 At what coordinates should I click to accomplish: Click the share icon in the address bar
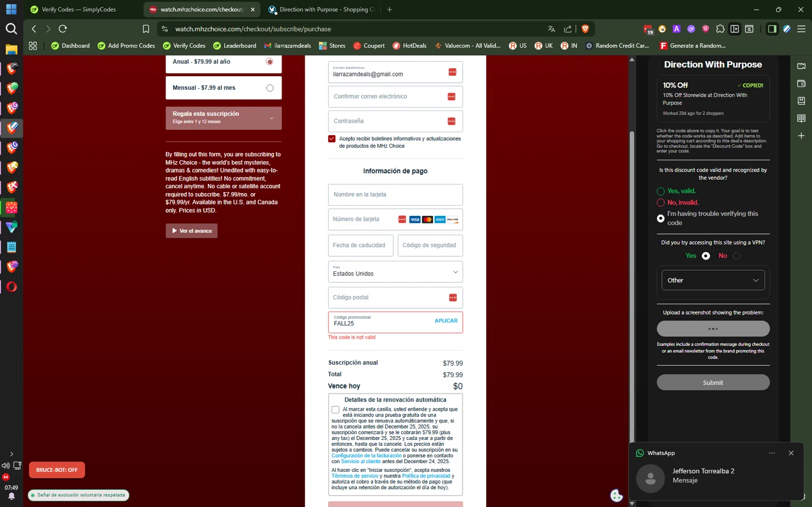567,29
